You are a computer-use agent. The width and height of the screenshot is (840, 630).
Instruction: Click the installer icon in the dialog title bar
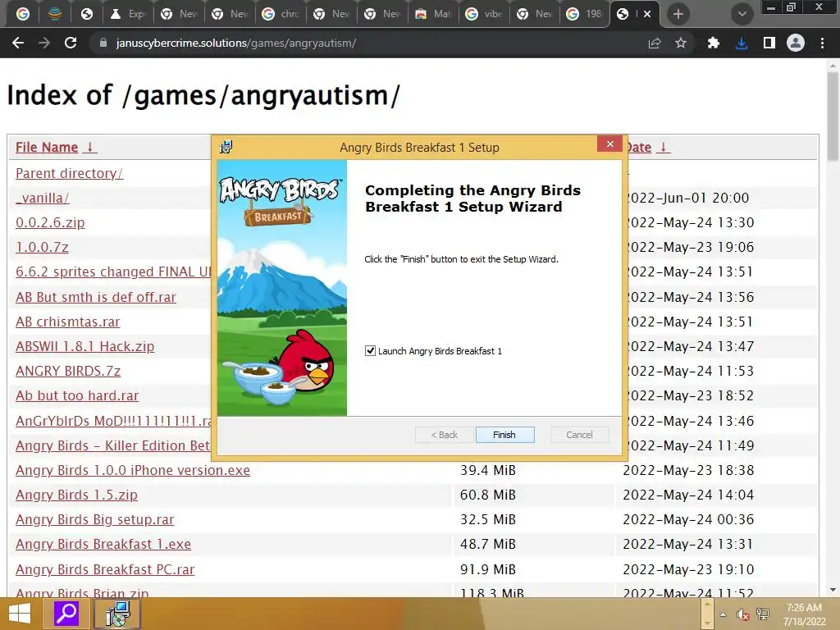[226, 147]
